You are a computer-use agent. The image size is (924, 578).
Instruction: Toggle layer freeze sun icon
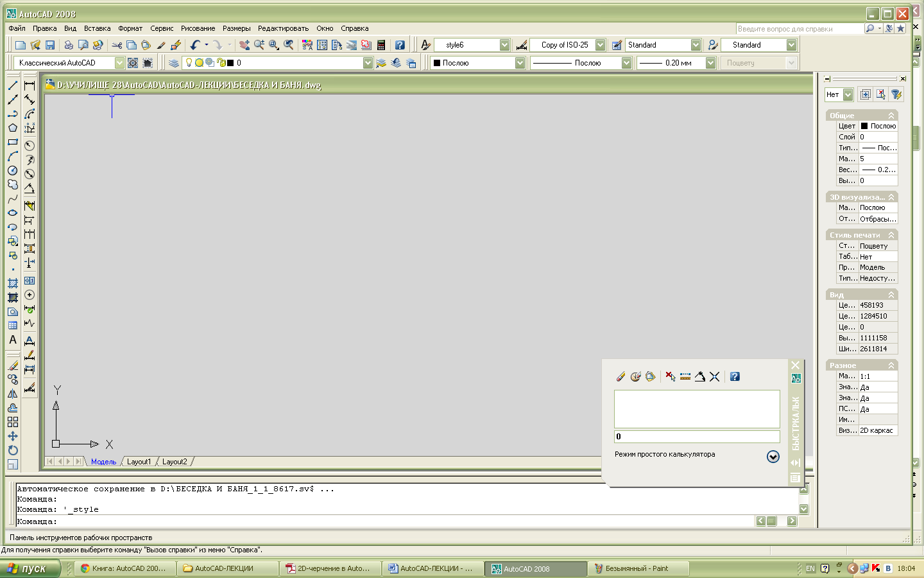pos(199,63)
